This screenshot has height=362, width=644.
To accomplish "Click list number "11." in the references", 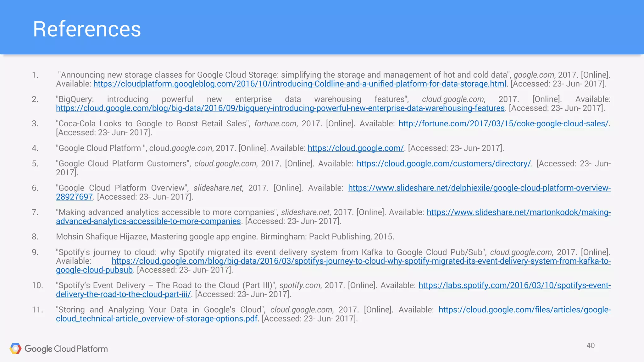I will pyautogui.click(x=37, y=310).
